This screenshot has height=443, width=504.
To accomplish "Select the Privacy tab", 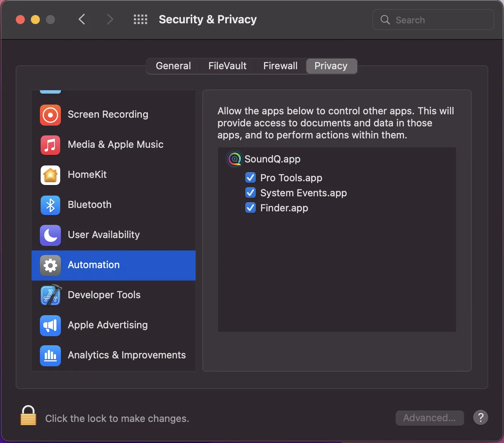I will [x=331, y=66].
